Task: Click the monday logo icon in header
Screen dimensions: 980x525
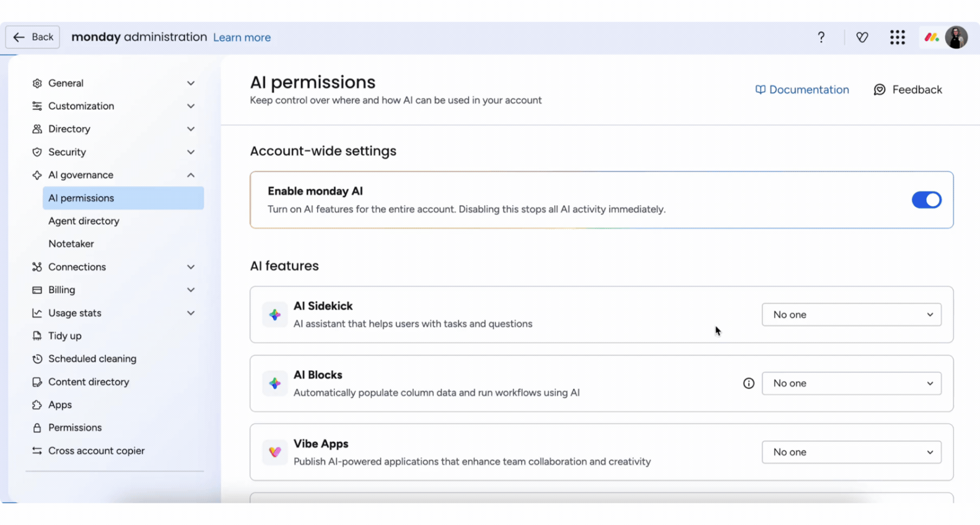Action: (931, 37)
